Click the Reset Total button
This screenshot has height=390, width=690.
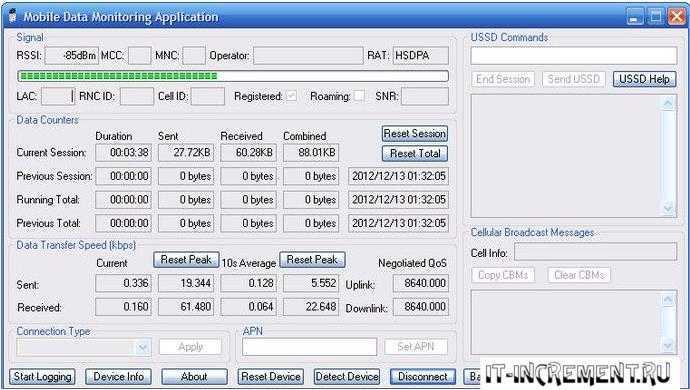tap(415, 154)
